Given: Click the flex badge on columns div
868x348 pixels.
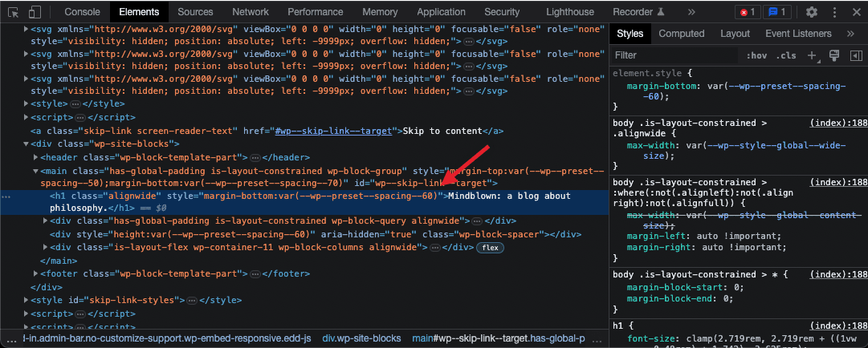Looking at the screenshot, I should tap(490, 248).
